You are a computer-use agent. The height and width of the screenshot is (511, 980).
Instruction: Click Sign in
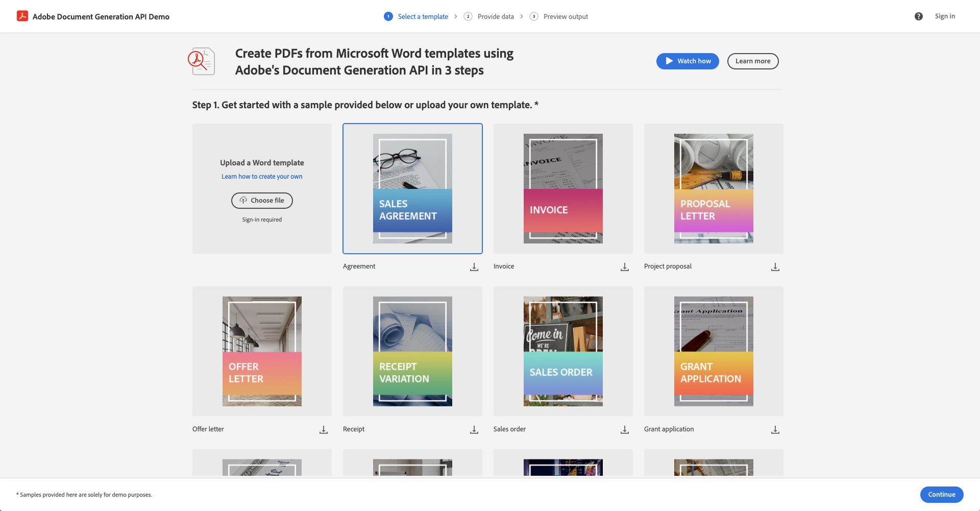tap(945, 16)
